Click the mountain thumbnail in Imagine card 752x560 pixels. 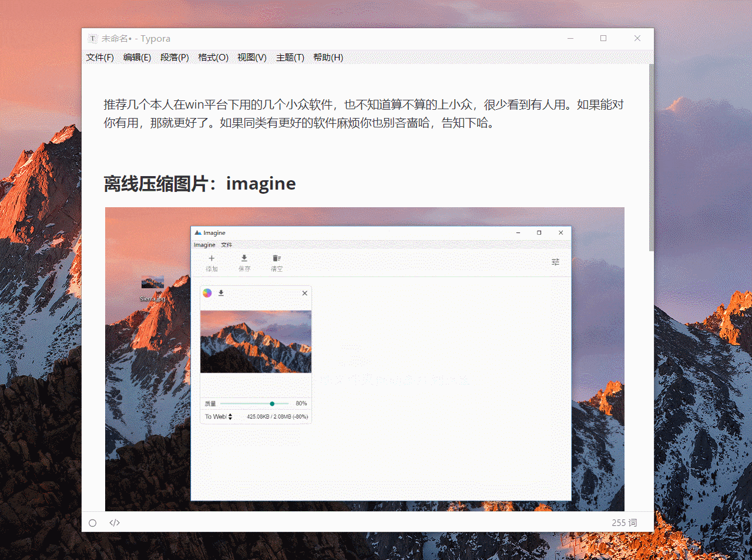[x=256, y=342]
